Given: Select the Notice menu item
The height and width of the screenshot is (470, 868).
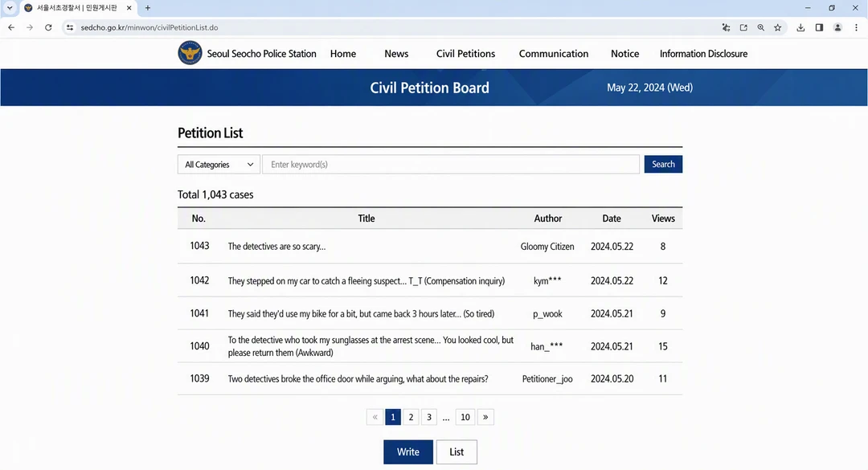Looking at the screenshot, I should click(x=624, y=54).
